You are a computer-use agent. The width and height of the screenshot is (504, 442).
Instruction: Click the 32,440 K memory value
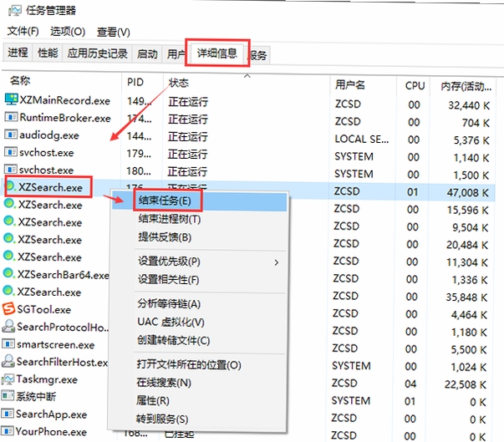point(469,105)
